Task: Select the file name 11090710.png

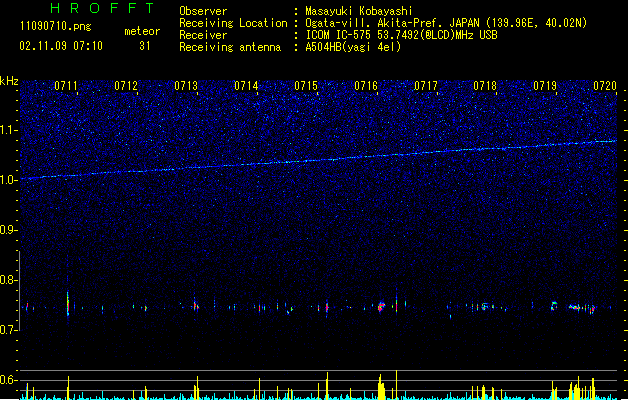Action: 55,26
